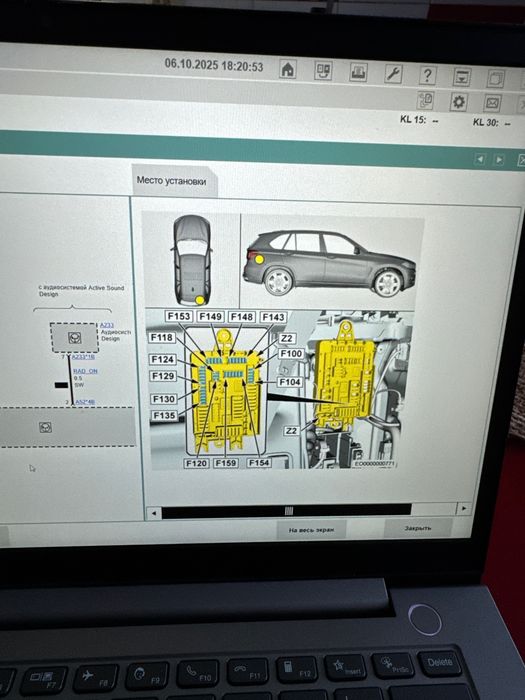525x700 pixels.
Task: Click the document transfer icon left of gear
Action: pos(425,100)
